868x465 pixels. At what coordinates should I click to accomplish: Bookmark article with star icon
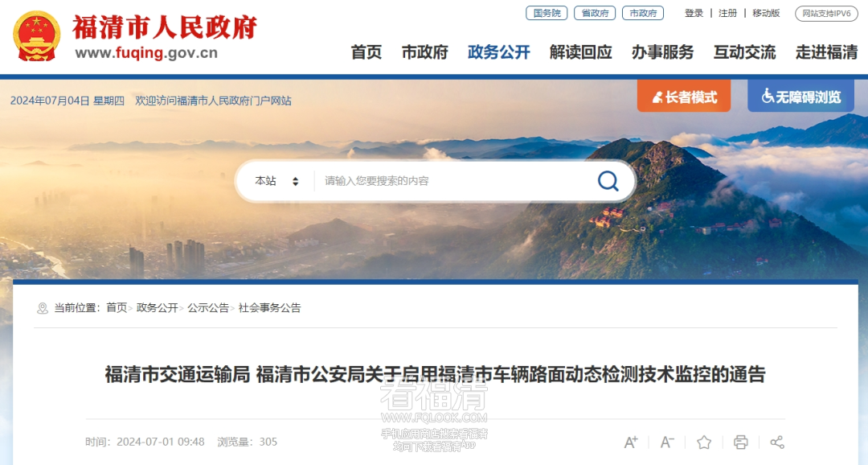coord(703,442)
